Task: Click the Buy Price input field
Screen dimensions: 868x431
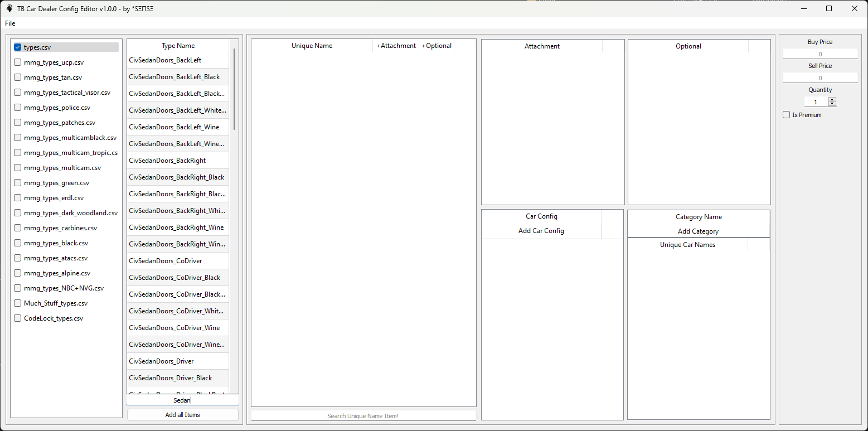Action: [x=820, y=54]
